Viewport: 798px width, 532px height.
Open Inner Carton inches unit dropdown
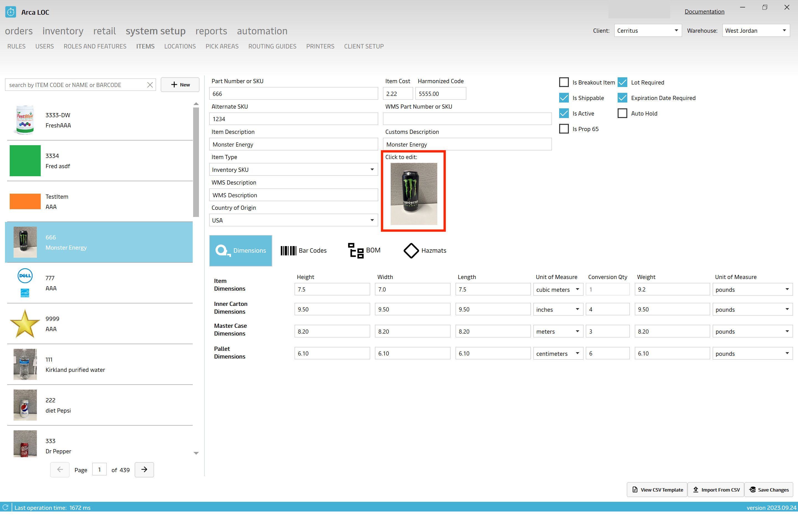558,310
